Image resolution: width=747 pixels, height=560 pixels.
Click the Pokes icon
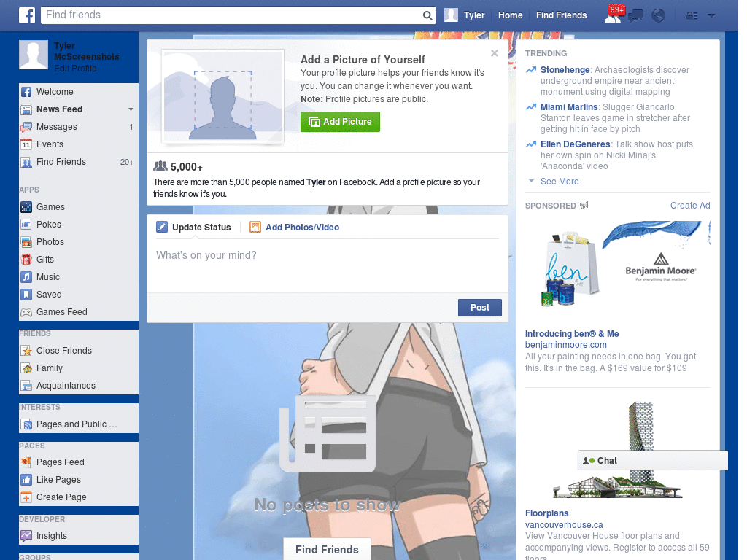(x=26, y=225)
